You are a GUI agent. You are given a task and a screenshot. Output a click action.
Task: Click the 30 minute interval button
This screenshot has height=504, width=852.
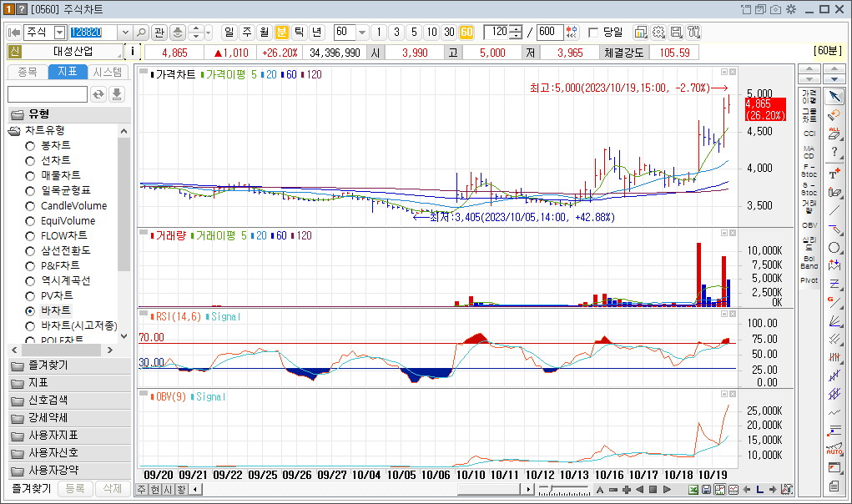pyautogui.click(x=449, y=32)
